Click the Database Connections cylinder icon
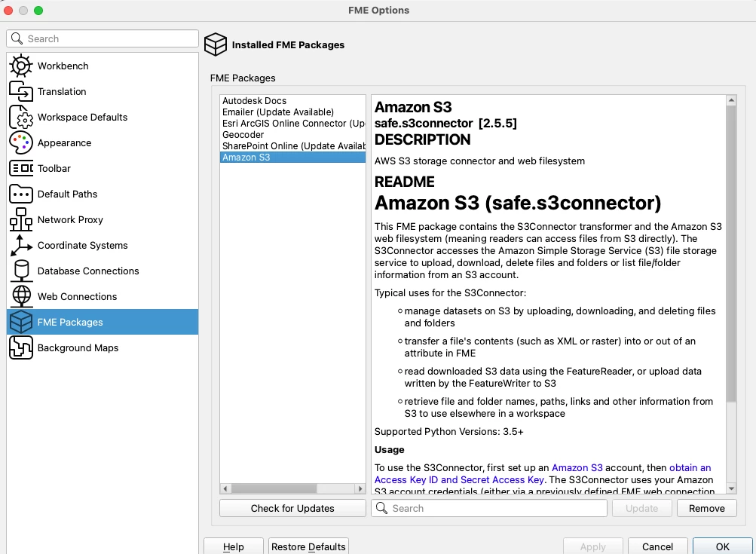The width and height of the screenshot is (756, 554). 21,271
